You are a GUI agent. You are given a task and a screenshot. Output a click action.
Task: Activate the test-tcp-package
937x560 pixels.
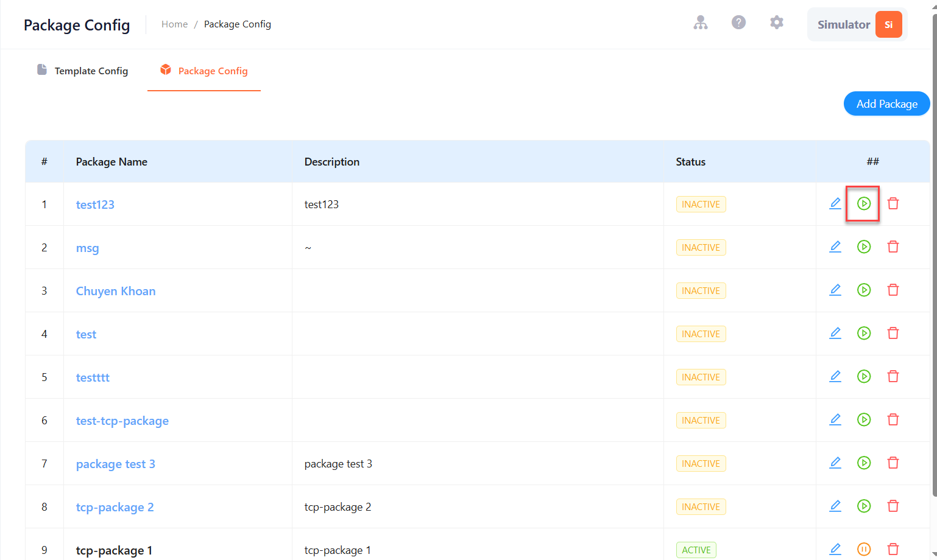click(x=864, y=419)
